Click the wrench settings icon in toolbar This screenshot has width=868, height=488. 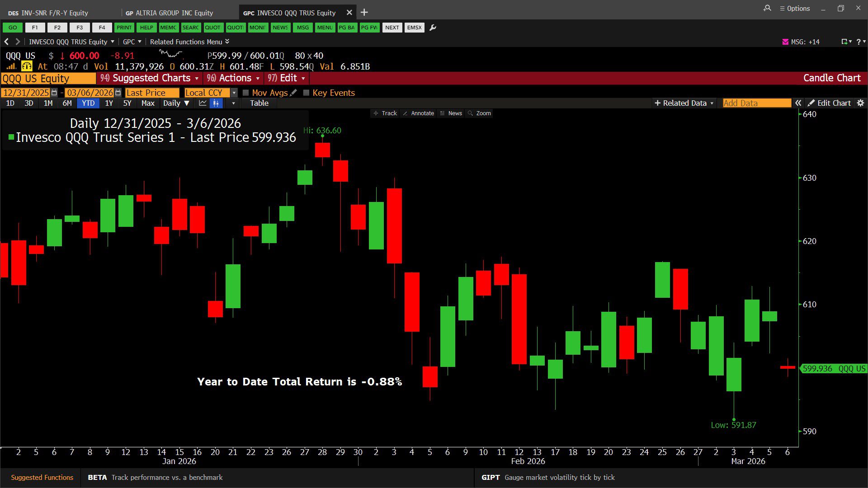pos(433,28)
